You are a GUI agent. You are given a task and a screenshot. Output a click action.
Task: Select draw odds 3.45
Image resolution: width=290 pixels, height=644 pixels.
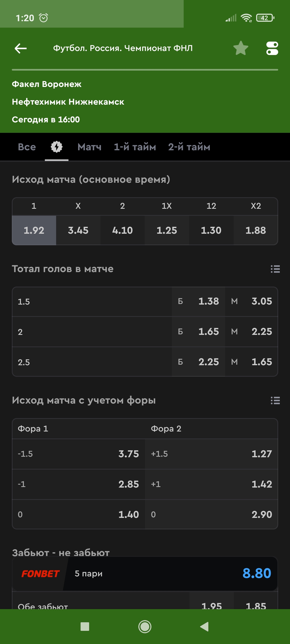(78, 230)
